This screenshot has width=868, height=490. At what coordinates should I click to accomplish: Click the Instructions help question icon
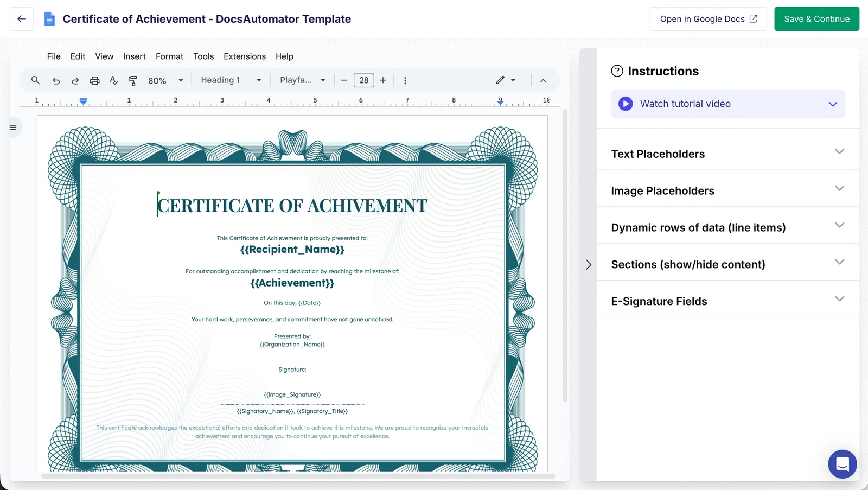617,71
